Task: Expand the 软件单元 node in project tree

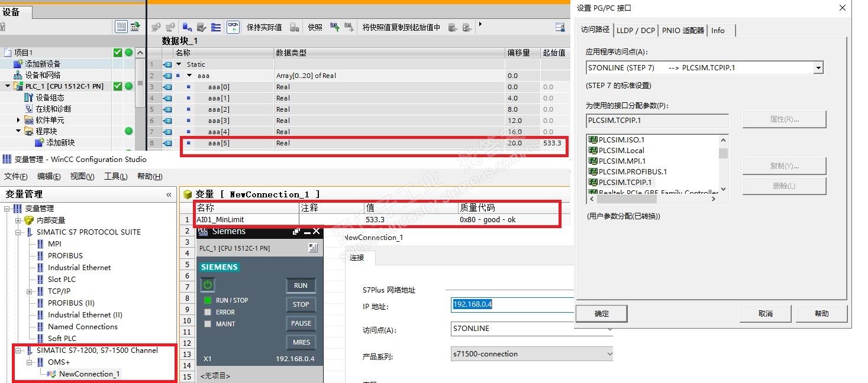Action: click(x=18, y=120)
